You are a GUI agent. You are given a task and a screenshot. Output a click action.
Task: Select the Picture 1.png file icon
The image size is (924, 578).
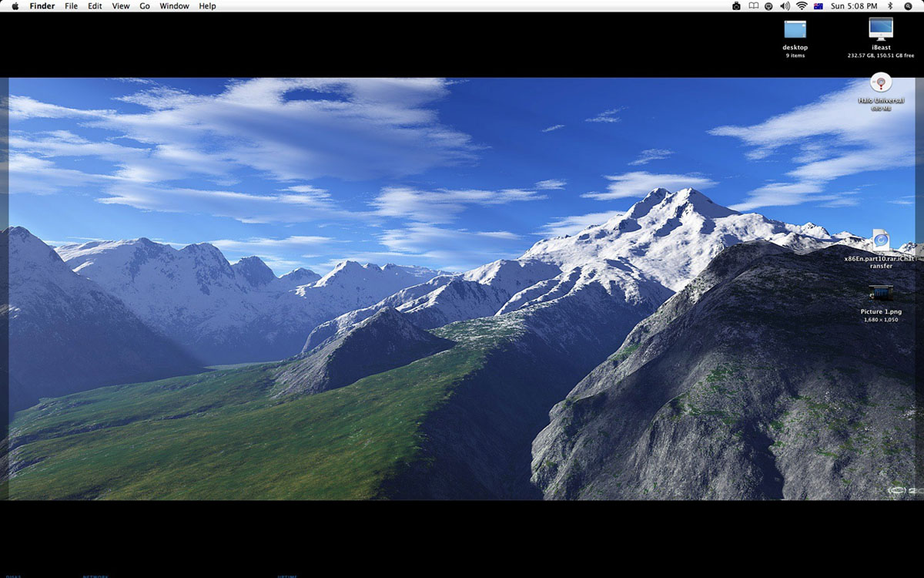pyautogui.click(x=881, y=293)
